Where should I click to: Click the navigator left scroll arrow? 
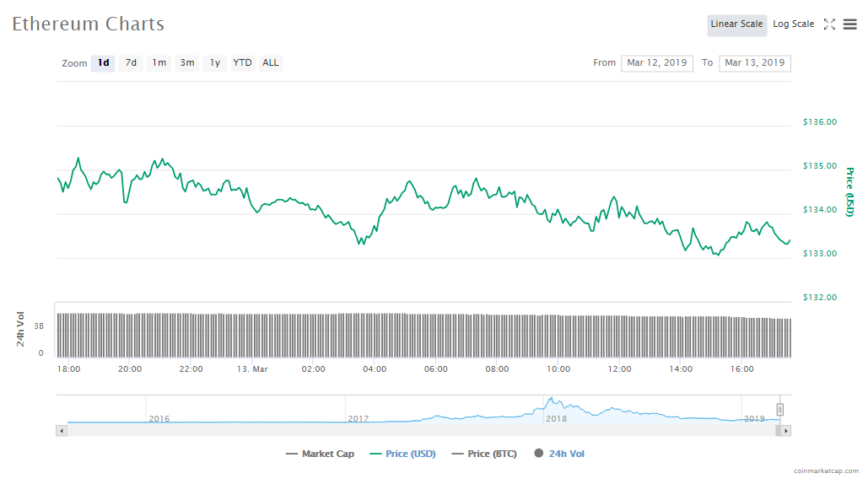(x=61, y=431)
